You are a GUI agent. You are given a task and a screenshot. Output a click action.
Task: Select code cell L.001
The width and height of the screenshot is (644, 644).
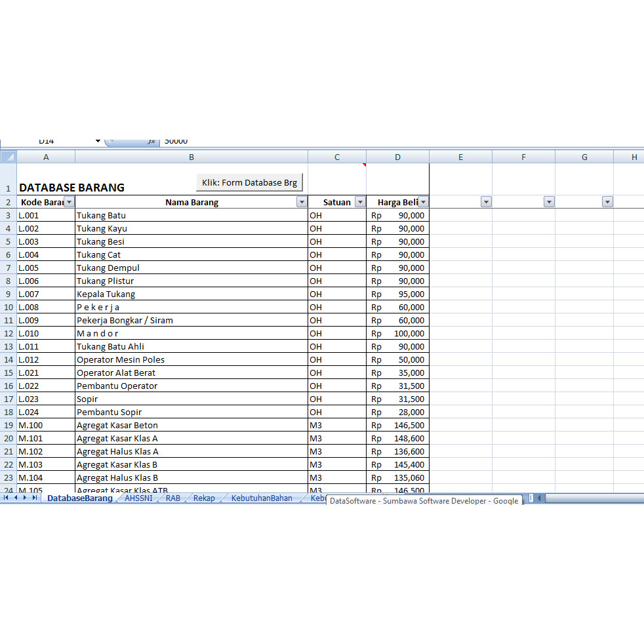click(x=46, y=215)
